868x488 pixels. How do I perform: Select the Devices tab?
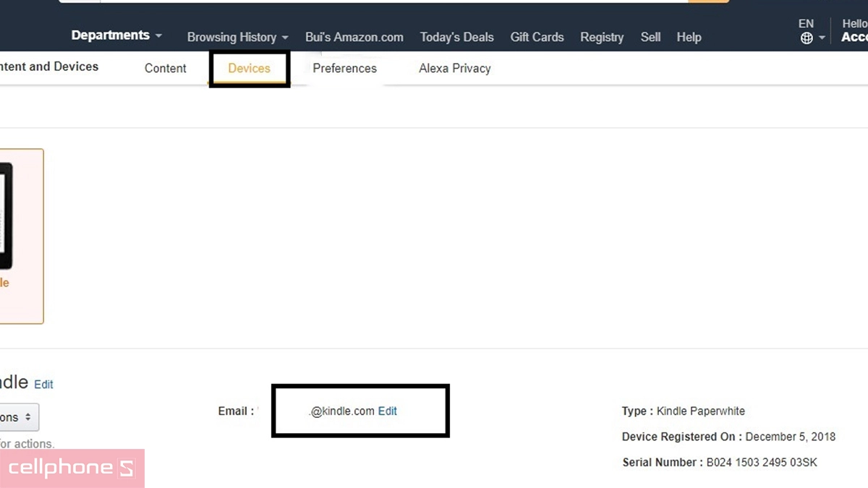click(x=249, y=68)
